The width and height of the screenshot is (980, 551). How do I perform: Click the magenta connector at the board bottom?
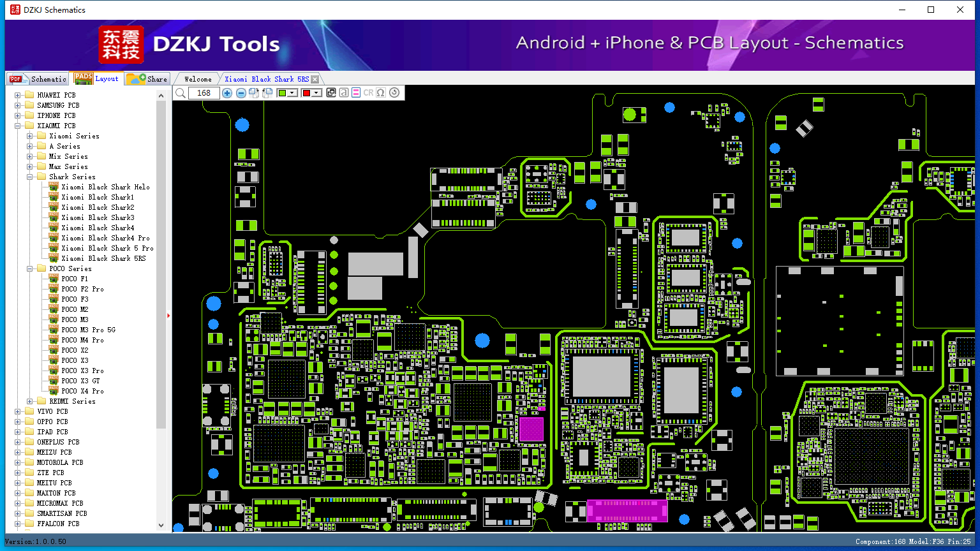point(627,511)
